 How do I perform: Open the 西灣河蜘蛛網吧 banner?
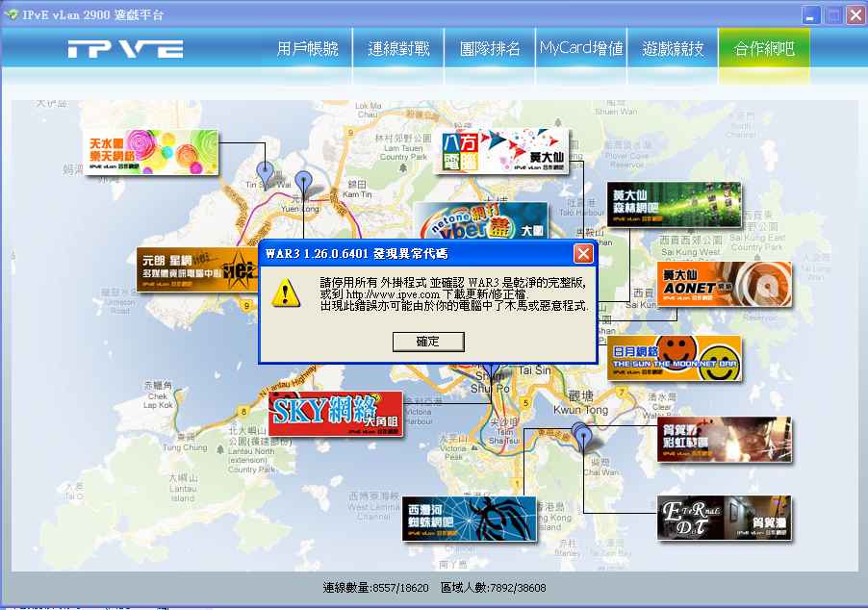pyautogui.click(x=470, y=519)
